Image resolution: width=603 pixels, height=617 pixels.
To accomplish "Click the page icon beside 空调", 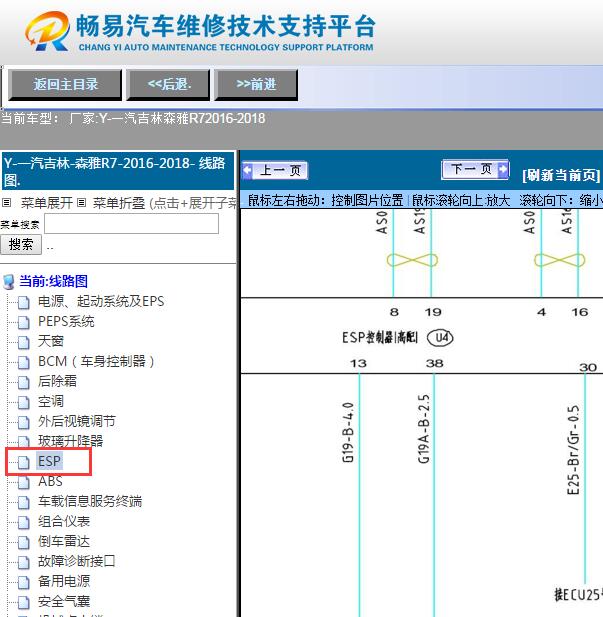I will pos(24,402).
